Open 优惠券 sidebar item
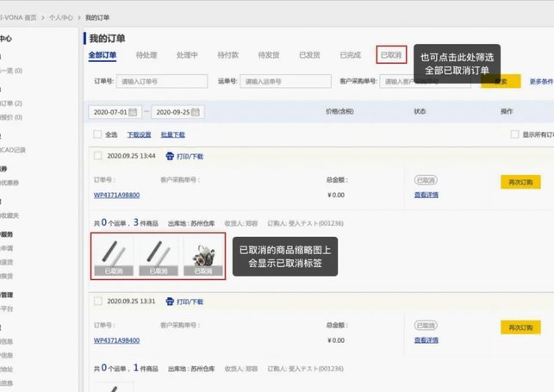Image resolution: width=554 pixels, height=392 pixels. click(9, 183)
